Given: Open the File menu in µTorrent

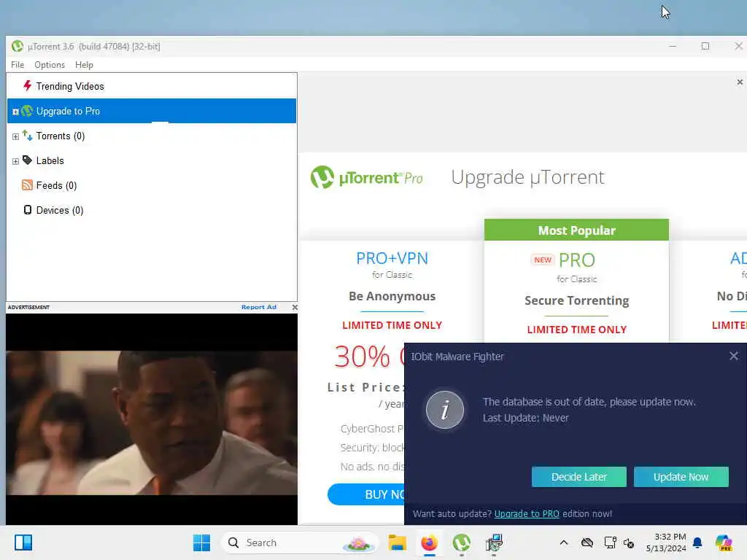Looking at the screenshot, I should (x=18, y=65).
